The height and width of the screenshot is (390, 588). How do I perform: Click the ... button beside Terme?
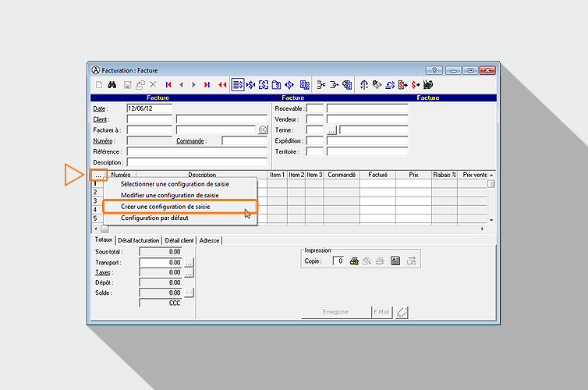(x=332, y=130)
